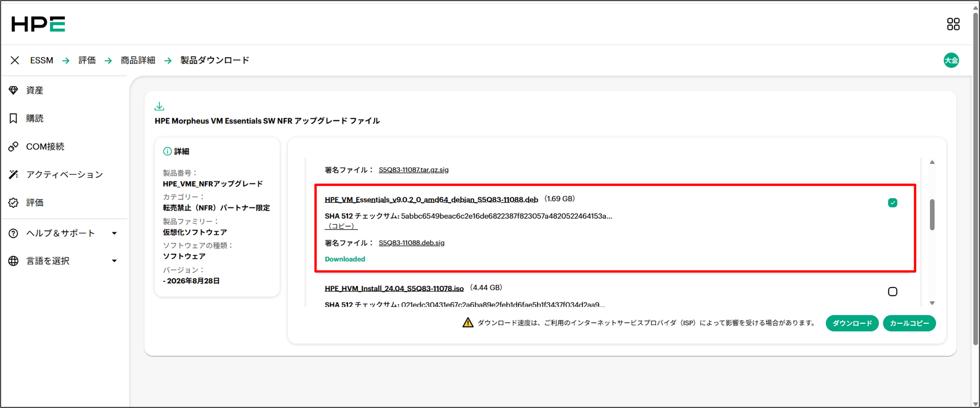
Task: Click the bookmark icon beside 購読
Action: (x=14, y=118)
